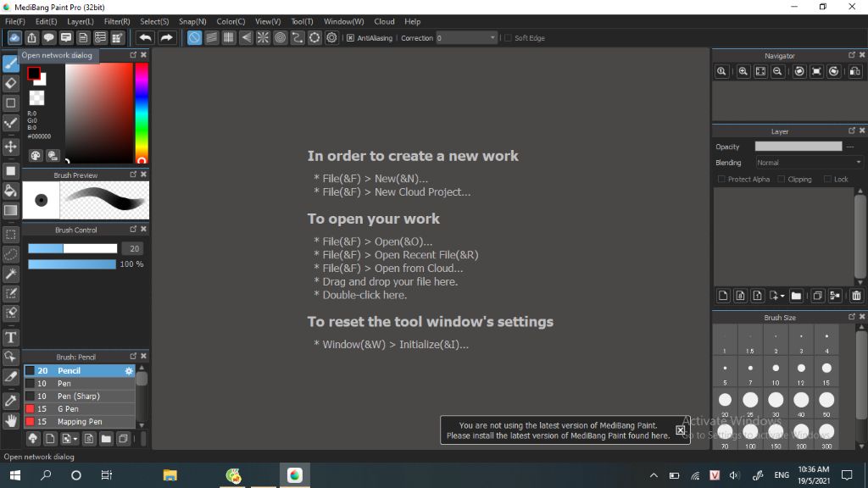Click brush list scrollbar down arrow
868x488 pixels.
click(142, 425)
